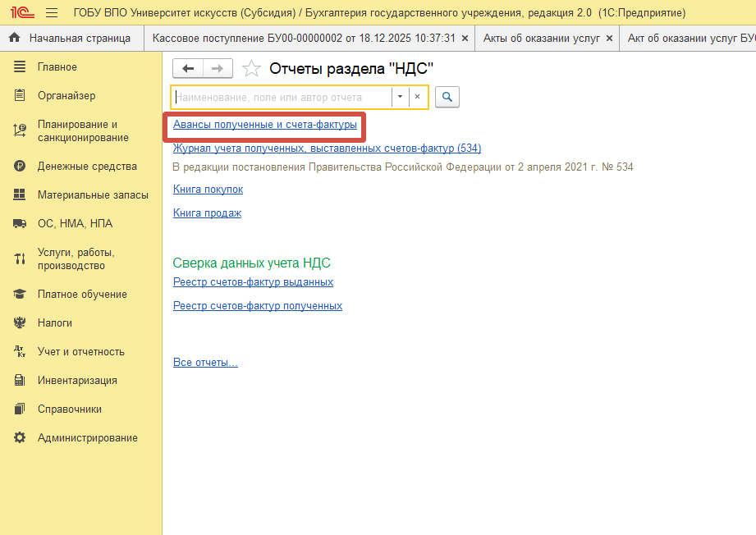
Task: Go back with the left arrow button
Action: coord(188,68)
